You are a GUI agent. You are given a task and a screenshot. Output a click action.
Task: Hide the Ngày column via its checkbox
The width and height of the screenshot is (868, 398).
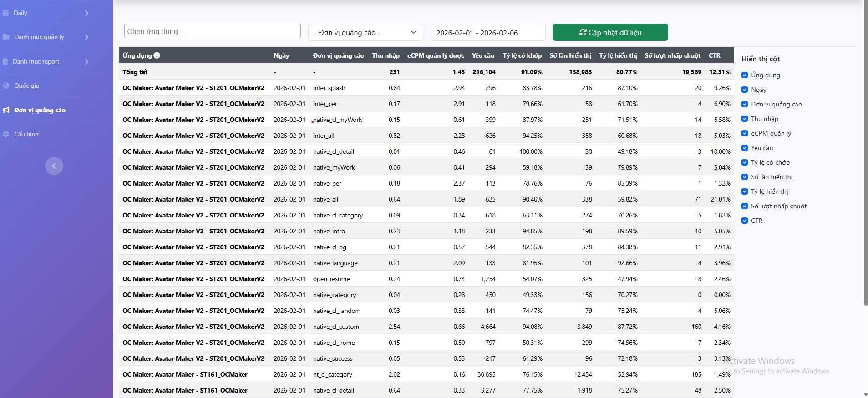point(745,90)
